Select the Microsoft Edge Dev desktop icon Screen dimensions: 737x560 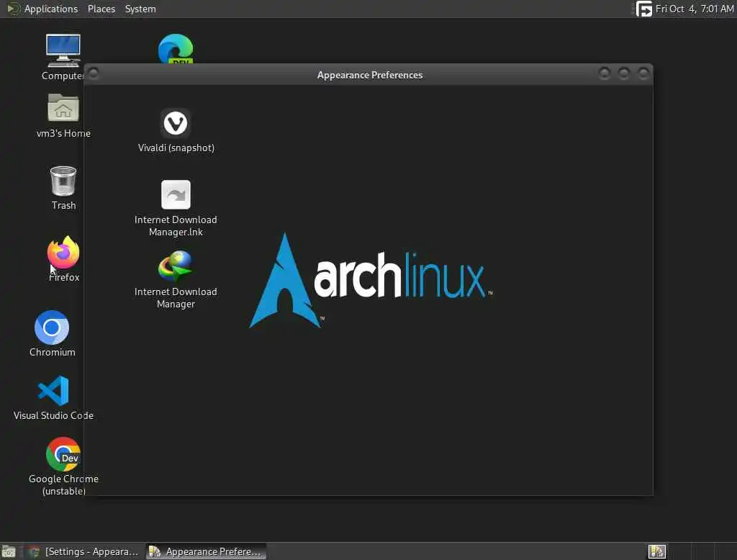click(x=176, y=48)
